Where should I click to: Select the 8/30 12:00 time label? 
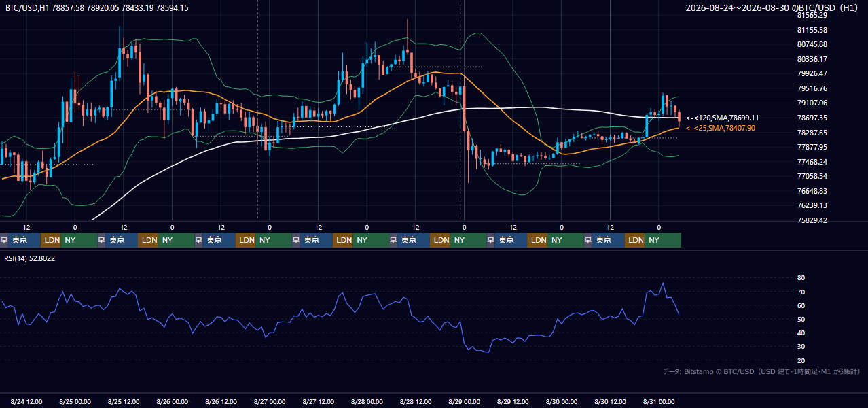611,402
